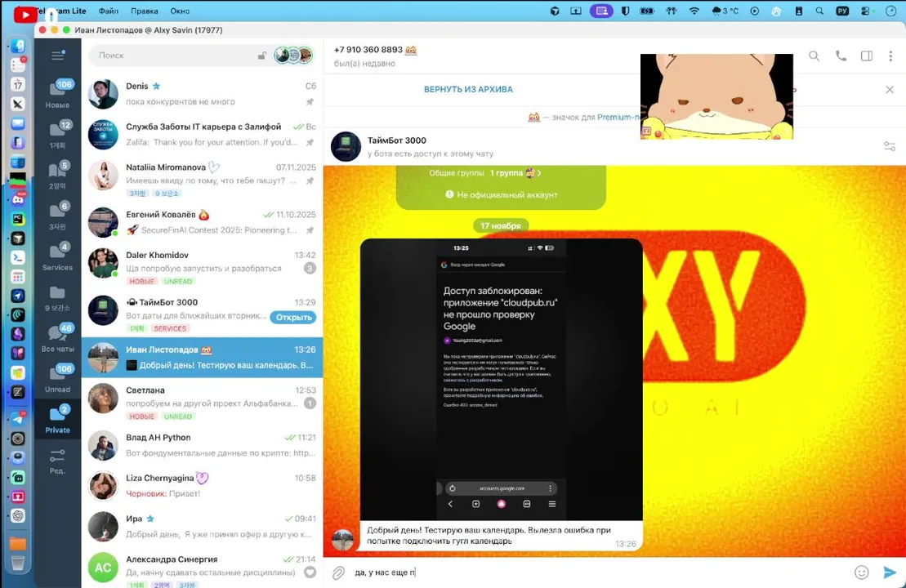This screenshot has width=906, height=588.
Task: Click the Premium link in badge notice
Action: click(618, 118)
